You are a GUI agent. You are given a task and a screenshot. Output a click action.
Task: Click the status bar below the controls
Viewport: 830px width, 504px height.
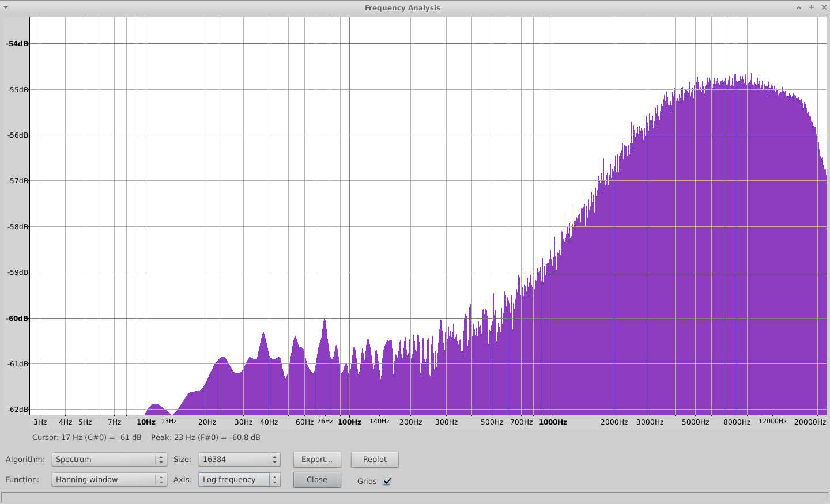click(x=415, y=498)
